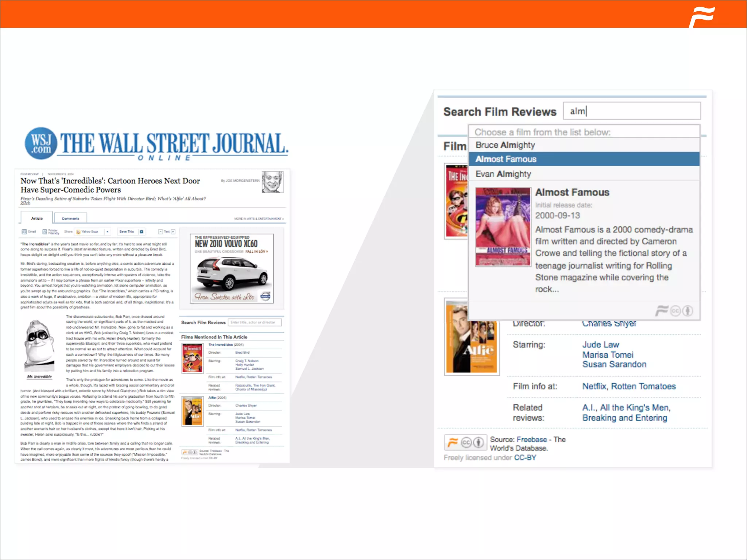
Task: Choose Bruce Almighty suggestion
Action: [x=505, y=145]
